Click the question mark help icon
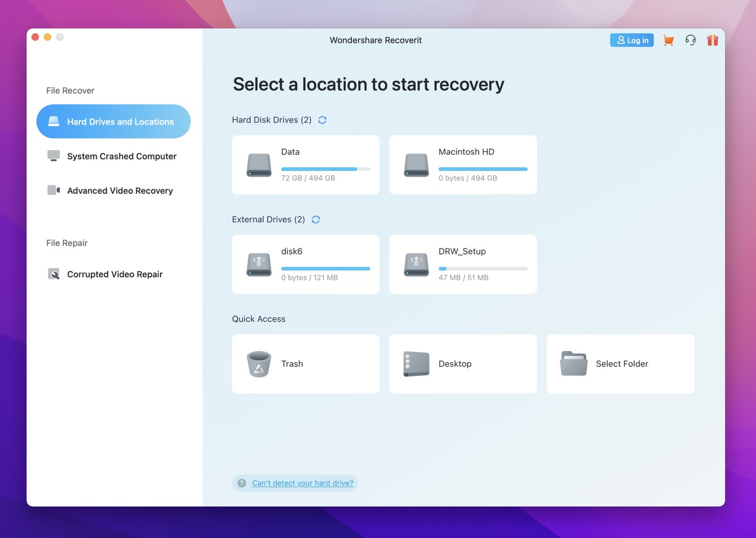The width and height of the screenshot is (756, 538). (242, 483)
